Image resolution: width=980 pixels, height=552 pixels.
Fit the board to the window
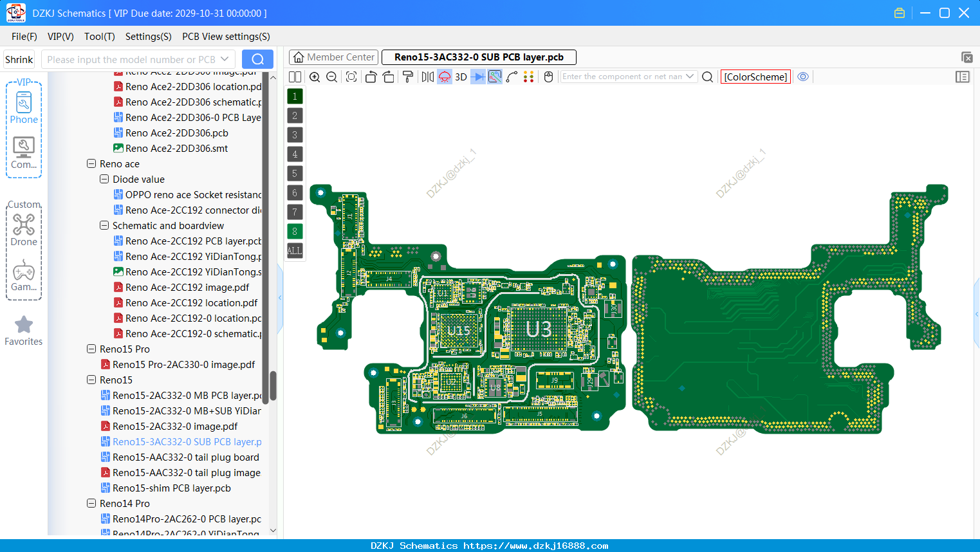351,77
